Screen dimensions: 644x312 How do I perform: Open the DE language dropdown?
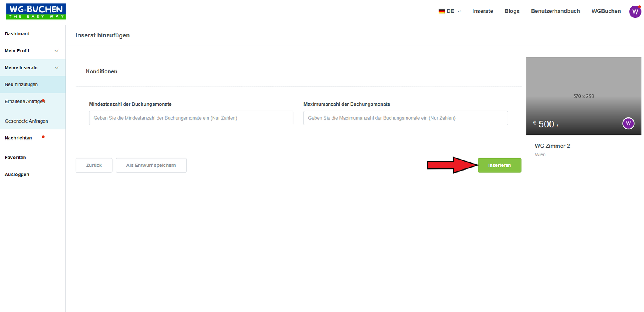pos(450,11)
